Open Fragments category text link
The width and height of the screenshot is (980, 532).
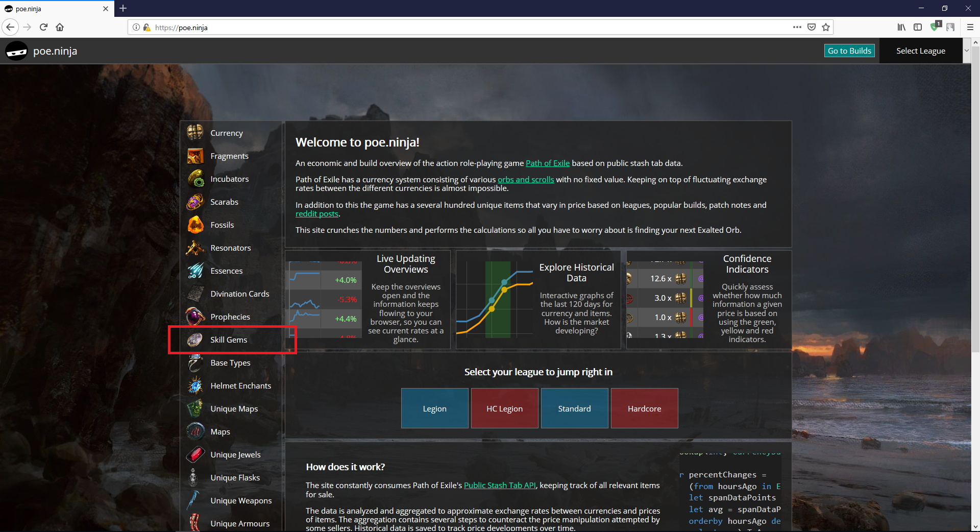pyautogui.click(x=229, y=156)
